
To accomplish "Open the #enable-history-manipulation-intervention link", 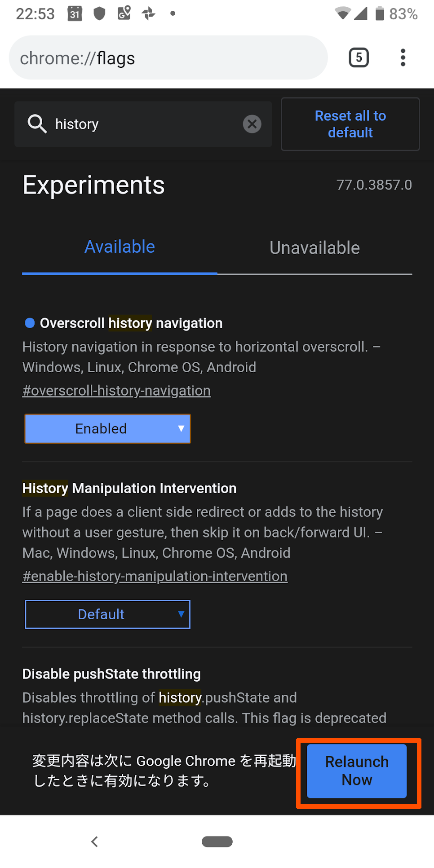I will pos(155,576).
